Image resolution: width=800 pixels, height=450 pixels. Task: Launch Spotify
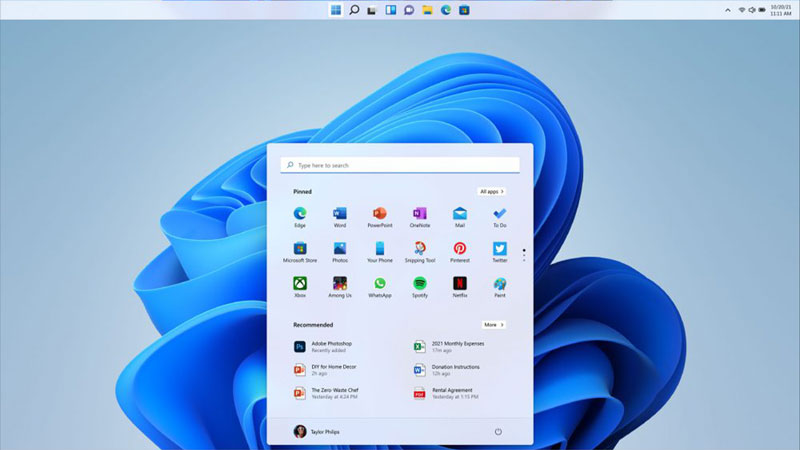[420, 287]
